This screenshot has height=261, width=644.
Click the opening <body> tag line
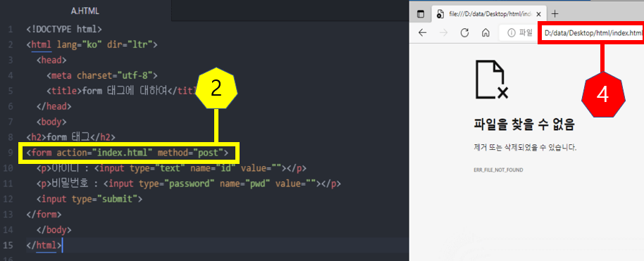[x=51, y=122]
